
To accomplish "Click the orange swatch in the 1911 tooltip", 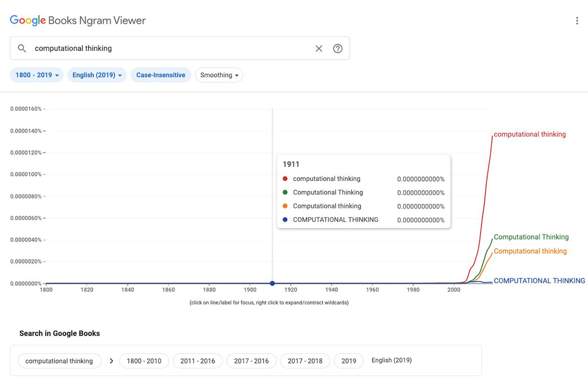I will click(x=285, y=206).
